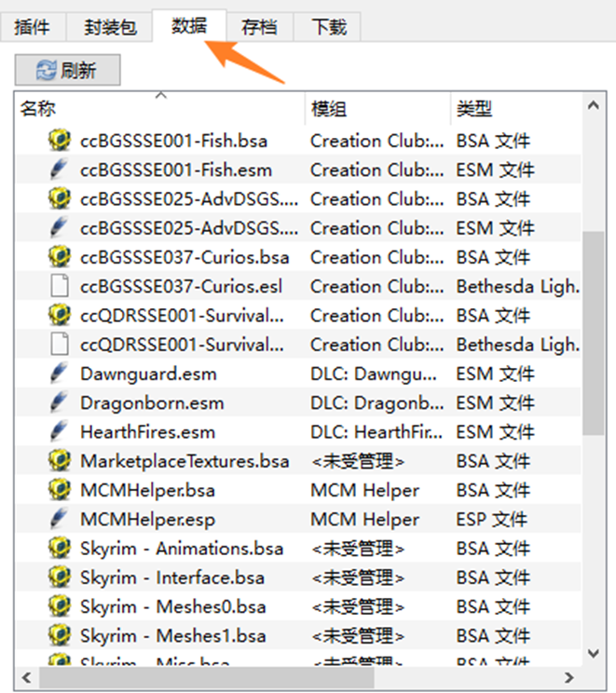Click the quill icon beside MCMHelper.esp
Viewport: 616px width, 693px height.
(60, 519)
